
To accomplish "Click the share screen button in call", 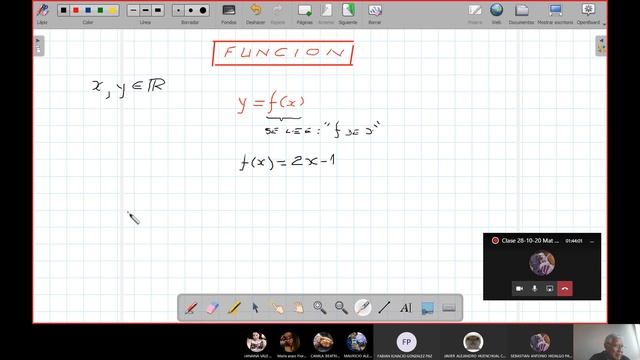I will coord(550,289).
